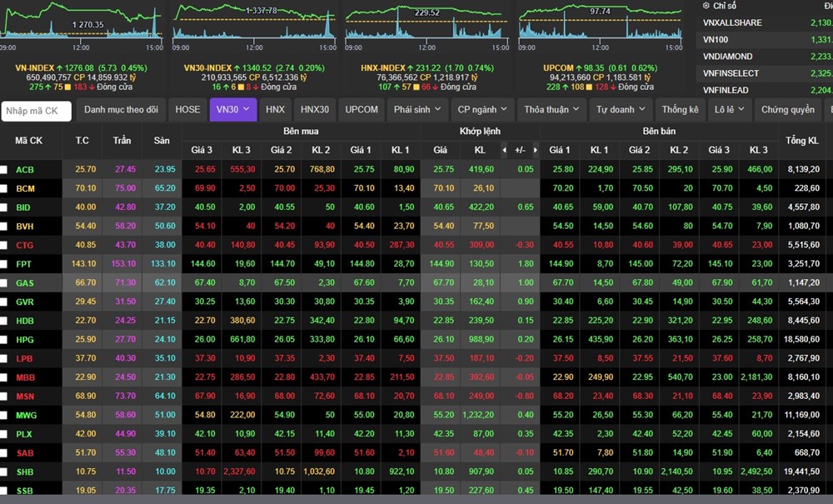Tick the HPG row checkbox

[x=3, y=339]
